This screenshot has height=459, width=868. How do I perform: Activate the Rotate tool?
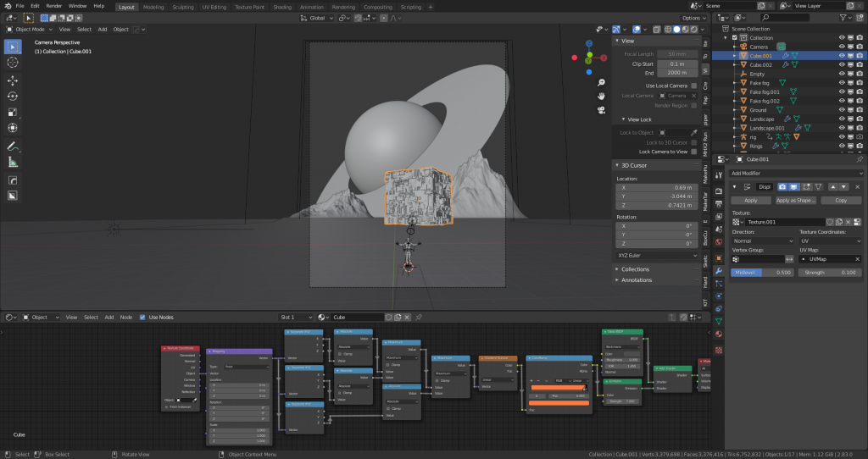[13, 97]
